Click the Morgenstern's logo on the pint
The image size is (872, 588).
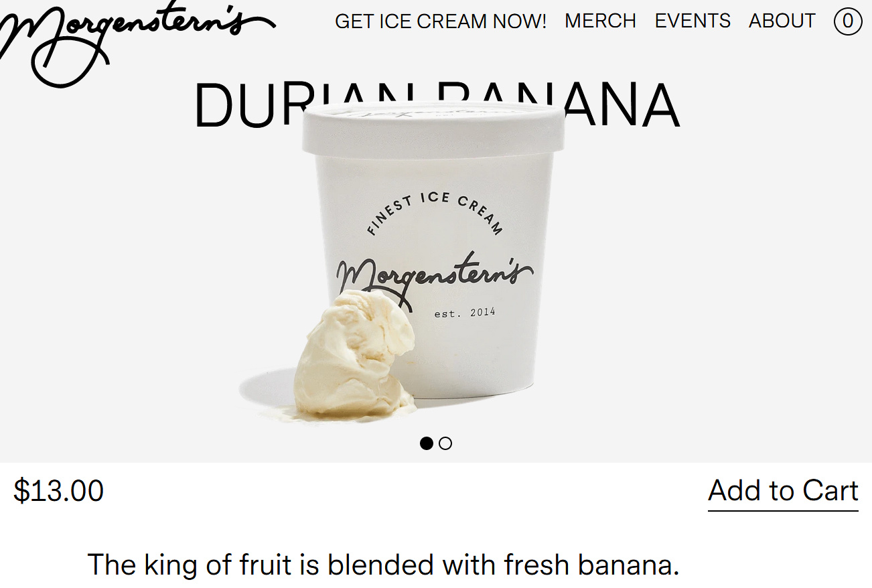[x=435, y=276]
